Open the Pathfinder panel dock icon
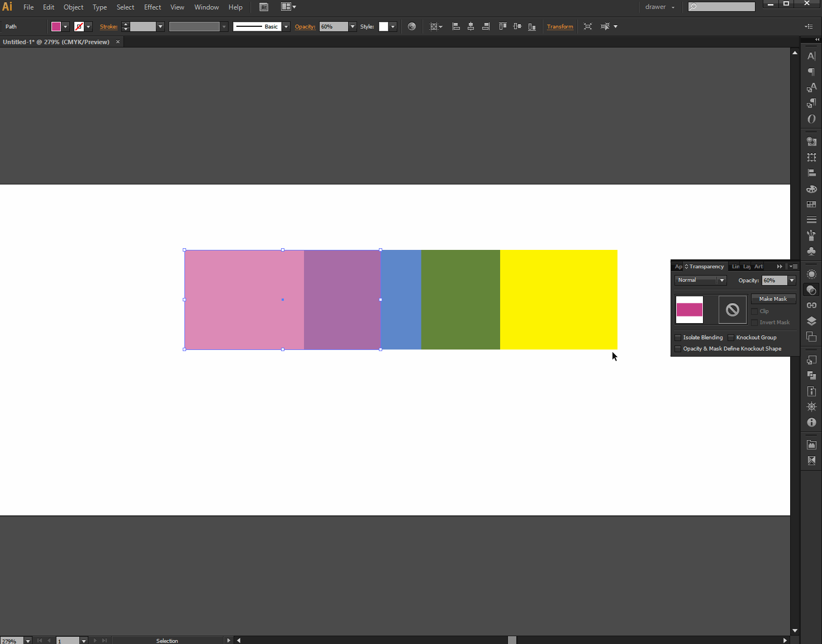The height and width of the screenshot is (644, 822). [811, 376]
